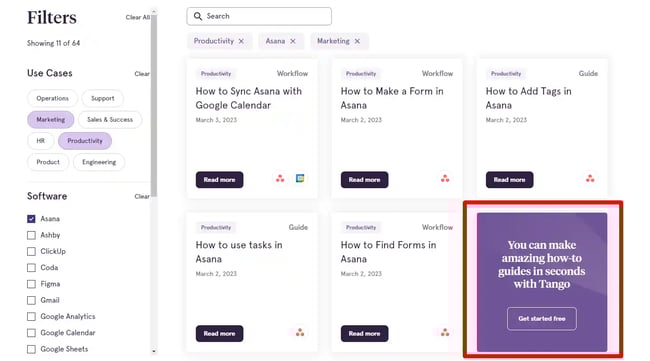This screenshot has width=650, height=361.
Task: Check the Google Sheets checkbox
Action: 31,349
